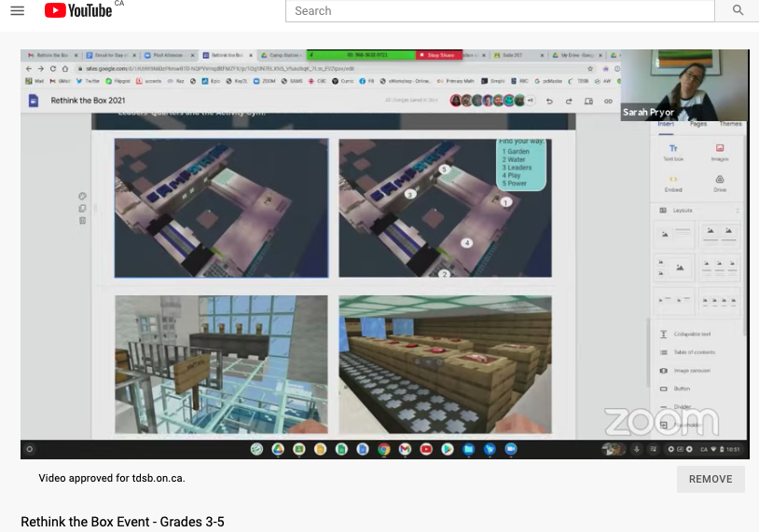Select the top-left Minecraft map image
Screen dimensions: 759x532
[x=221, y=208]
